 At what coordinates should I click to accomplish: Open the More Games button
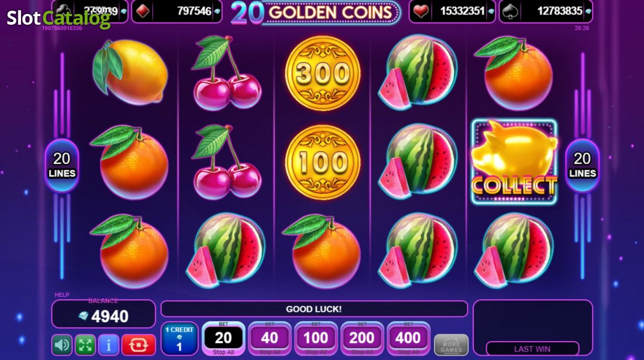point(451,344)
